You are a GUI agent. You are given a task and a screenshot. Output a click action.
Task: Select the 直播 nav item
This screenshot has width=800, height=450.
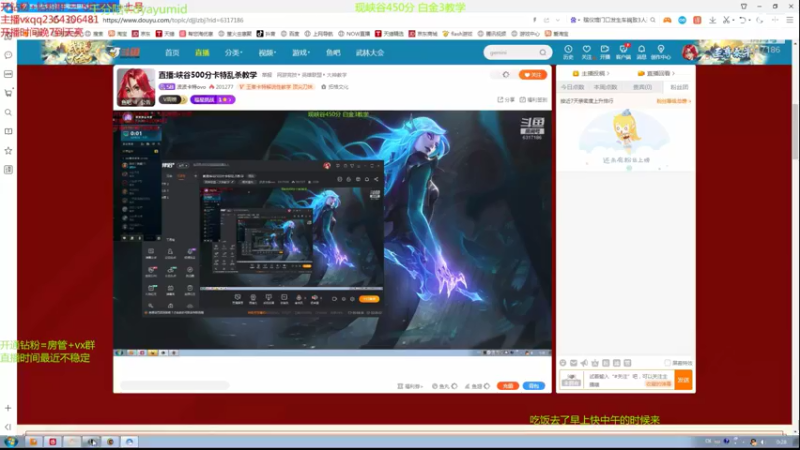coord(202,53)
